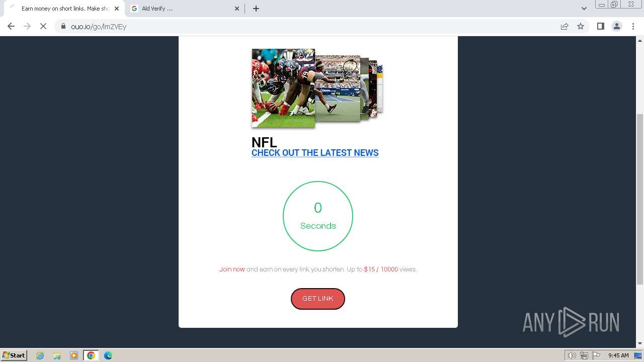The image size is (644, 362).
Task: Open the browser side panel
Action: pos(600,26)
